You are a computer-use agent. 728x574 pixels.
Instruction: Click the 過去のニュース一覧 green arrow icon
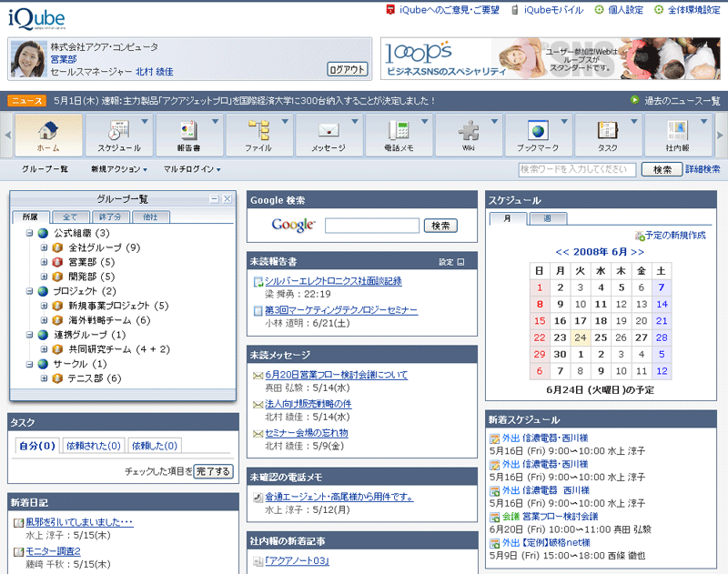click(634, 100)
